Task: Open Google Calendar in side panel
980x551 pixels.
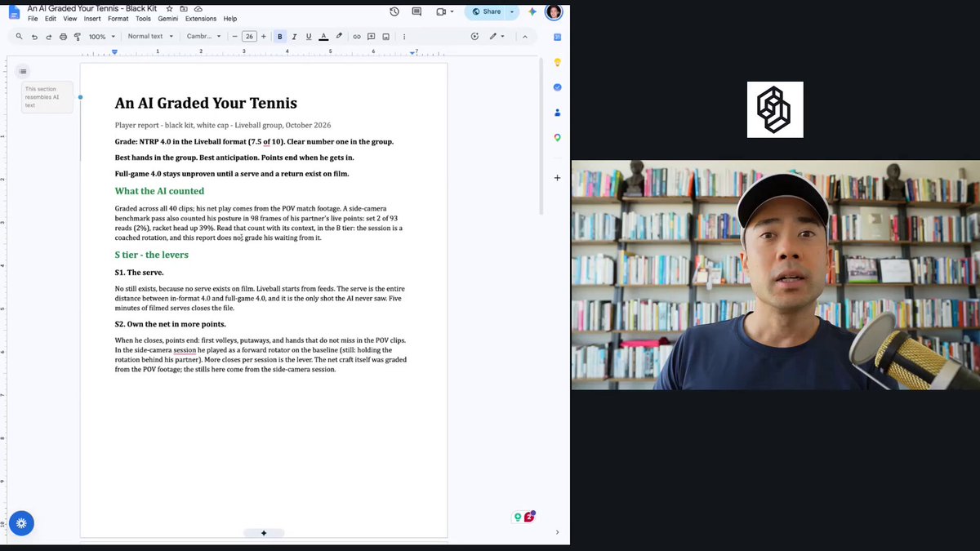Action: [x=558, y=37]
